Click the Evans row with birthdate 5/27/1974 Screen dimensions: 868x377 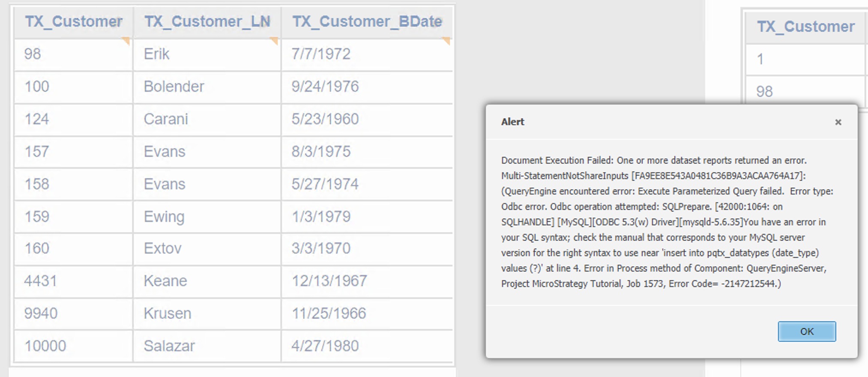click(207, 184)
